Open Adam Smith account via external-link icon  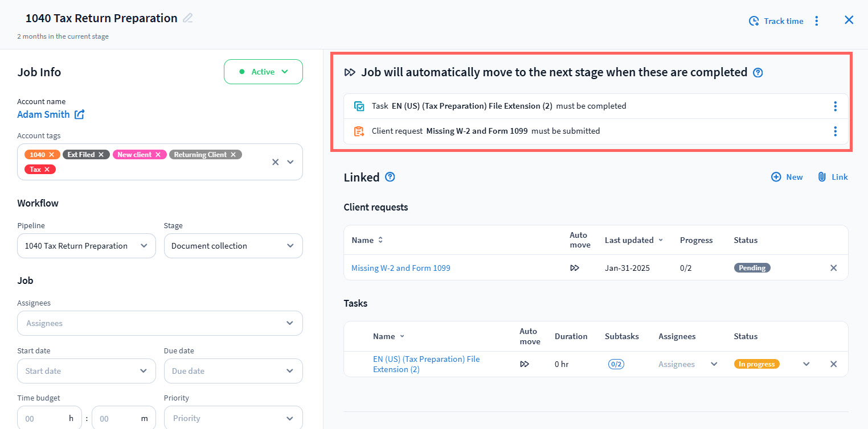point(80,114)
